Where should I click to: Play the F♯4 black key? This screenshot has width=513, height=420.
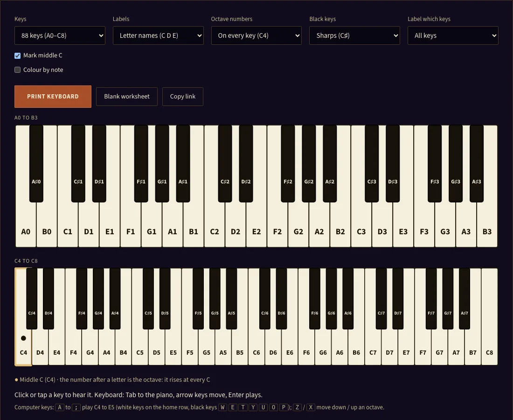[x=82, y=299]
